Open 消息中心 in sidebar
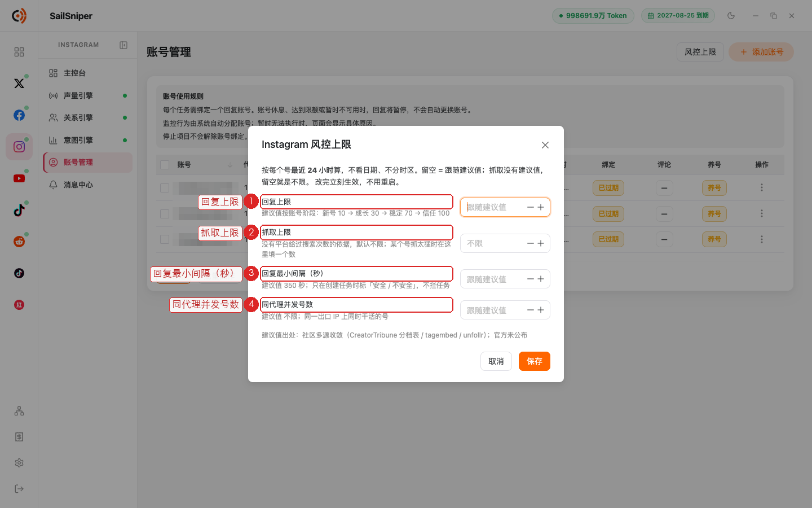The image size is (812, 508). (x=88, y=185)
